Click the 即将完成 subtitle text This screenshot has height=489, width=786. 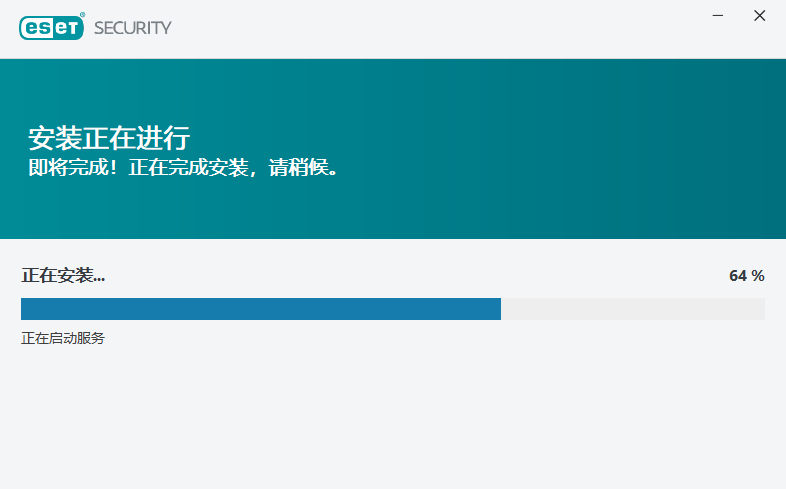68,167
